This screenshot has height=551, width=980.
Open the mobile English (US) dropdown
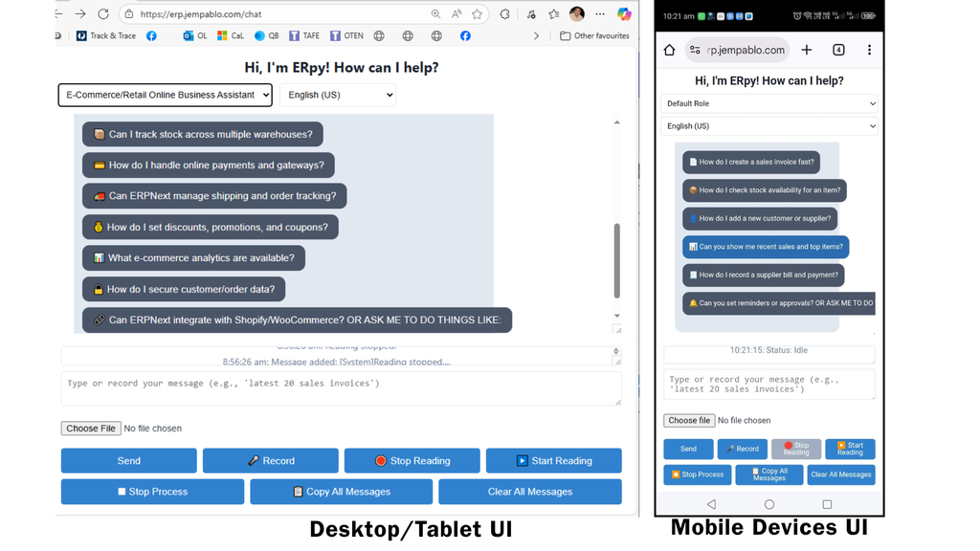[769, 126]
